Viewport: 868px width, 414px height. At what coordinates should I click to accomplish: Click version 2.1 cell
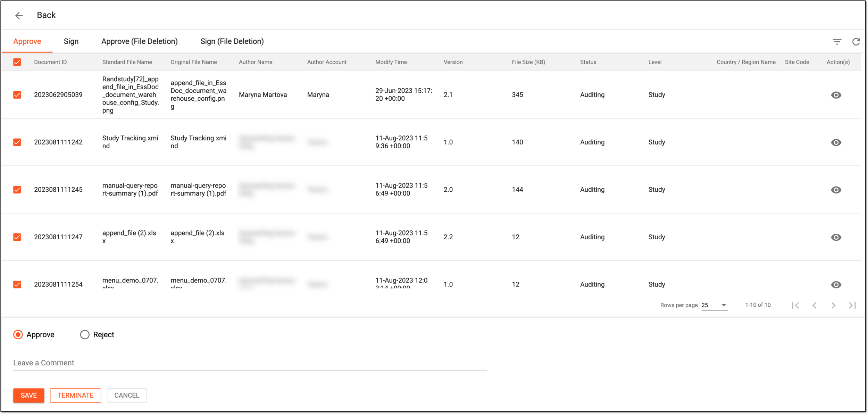[448, 95]
